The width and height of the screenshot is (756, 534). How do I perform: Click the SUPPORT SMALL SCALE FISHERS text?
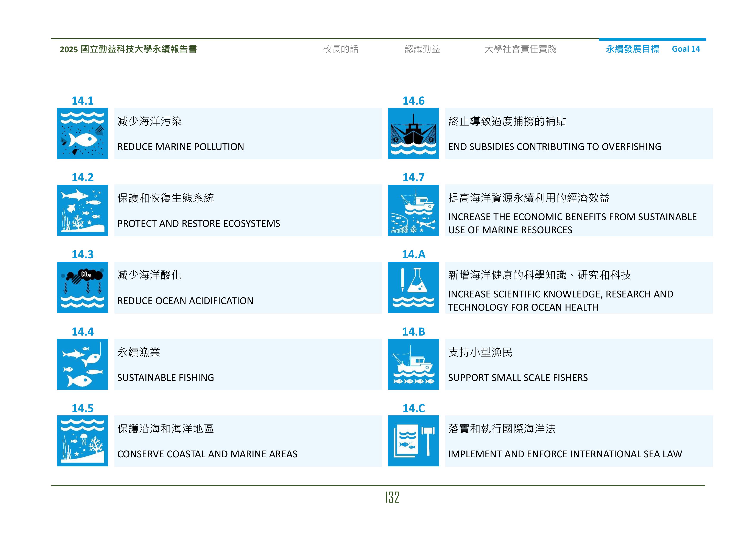click(518, 378)
